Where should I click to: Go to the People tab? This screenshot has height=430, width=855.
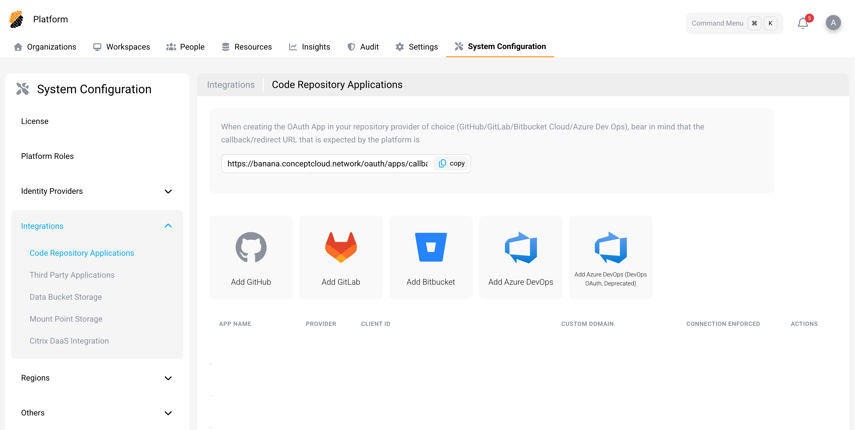click(x=185, y=47)
